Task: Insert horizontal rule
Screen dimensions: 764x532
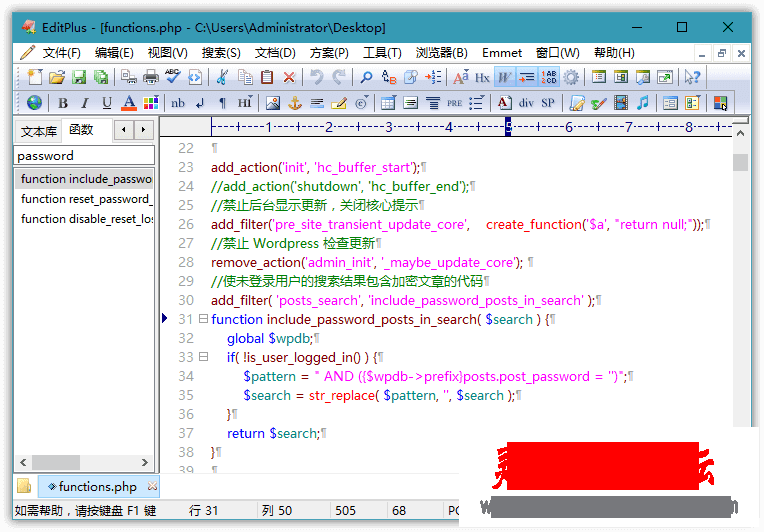Action: point(317,103)
